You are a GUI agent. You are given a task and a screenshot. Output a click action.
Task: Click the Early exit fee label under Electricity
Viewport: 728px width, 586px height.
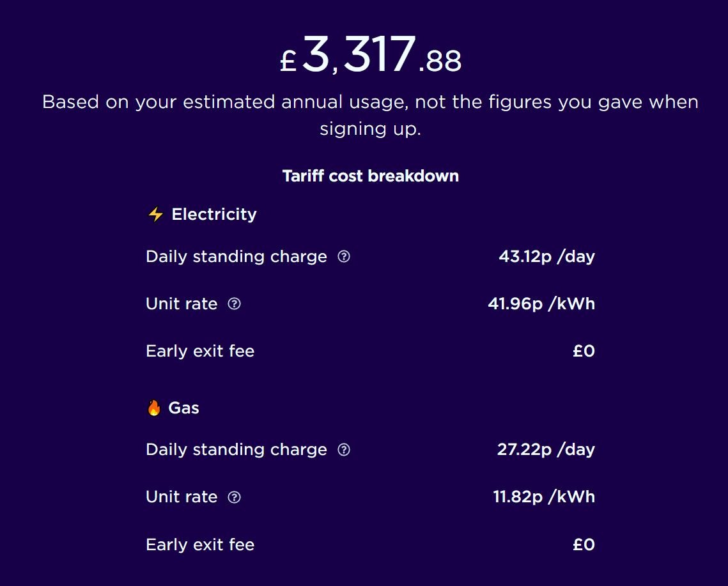coord(200,351)
